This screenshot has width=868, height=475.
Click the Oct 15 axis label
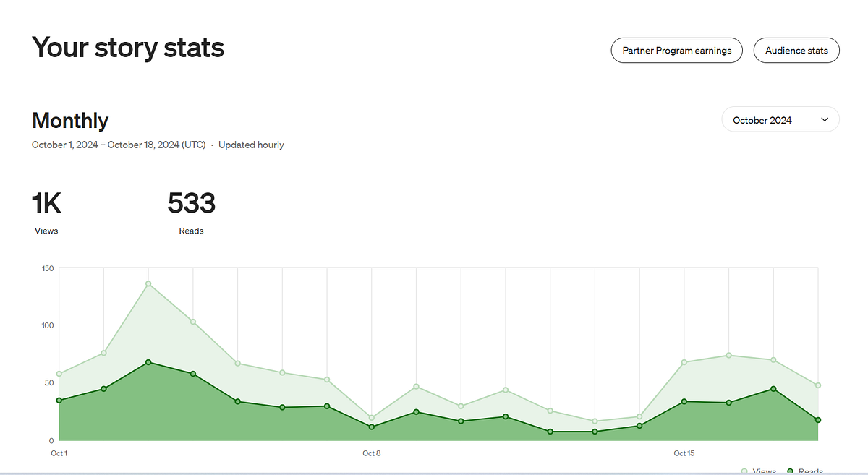[x=684, y=453]
